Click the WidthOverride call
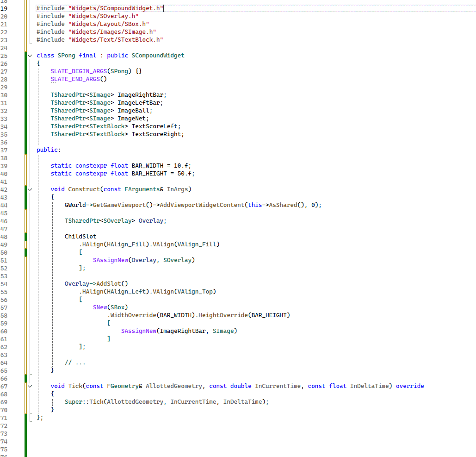Image resolution: width=476 pixels, height=457 pixels. [x=133, y=315]
